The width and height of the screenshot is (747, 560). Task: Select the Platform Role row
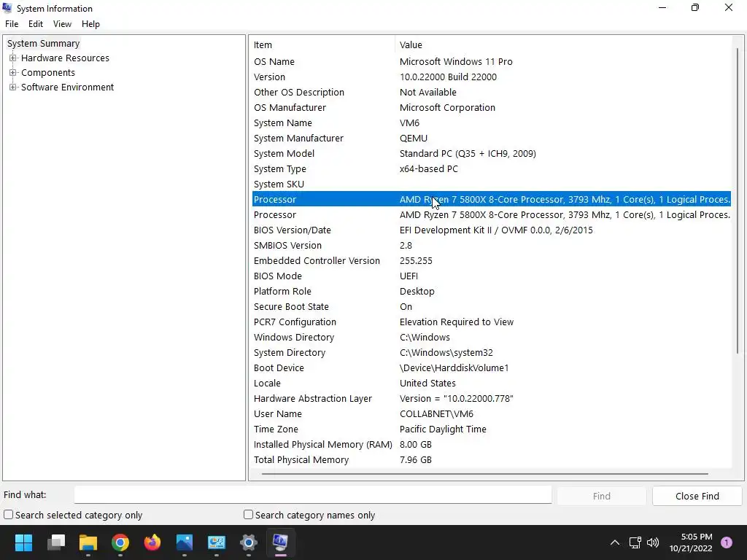pyautogui.click(x=492, y=292)
